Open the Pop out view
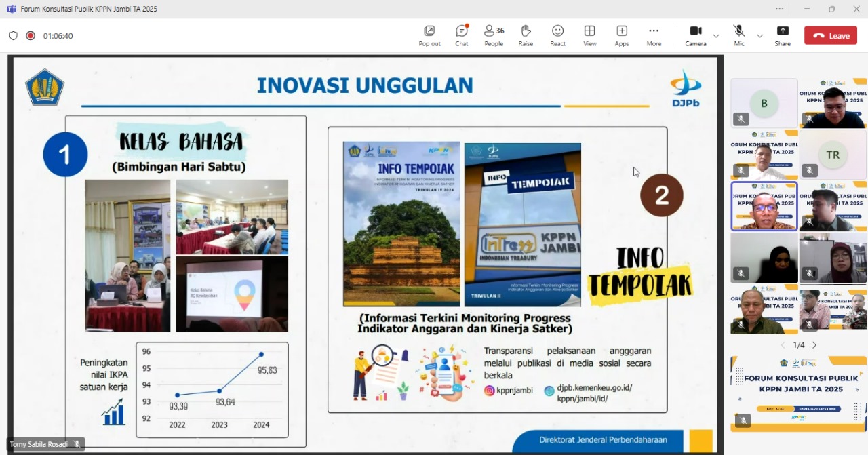Screen dimensions: 868x455 pyautogui.click(x=429, y=35)
